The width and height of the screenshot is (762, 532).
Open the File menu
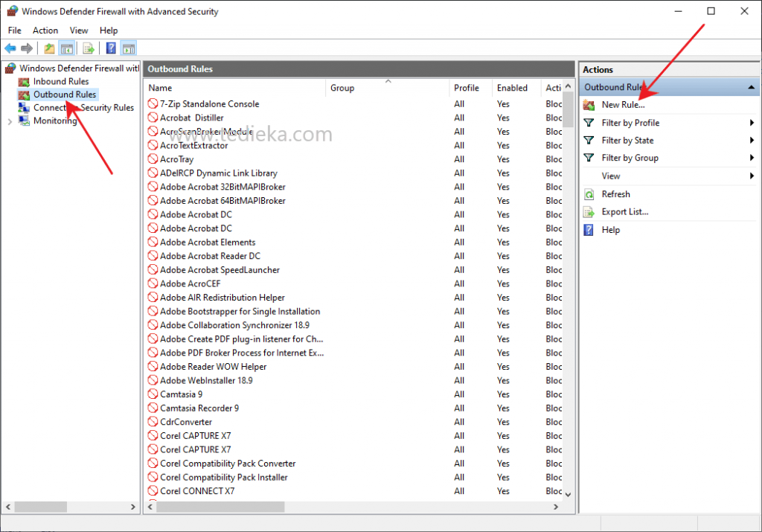(15, 30)
